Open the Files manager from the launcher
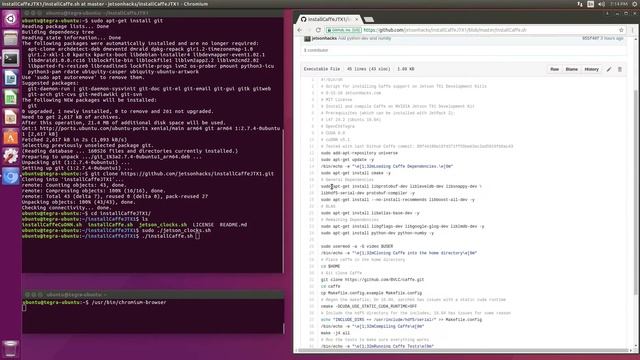640x360 pixels. coord(11,39)
